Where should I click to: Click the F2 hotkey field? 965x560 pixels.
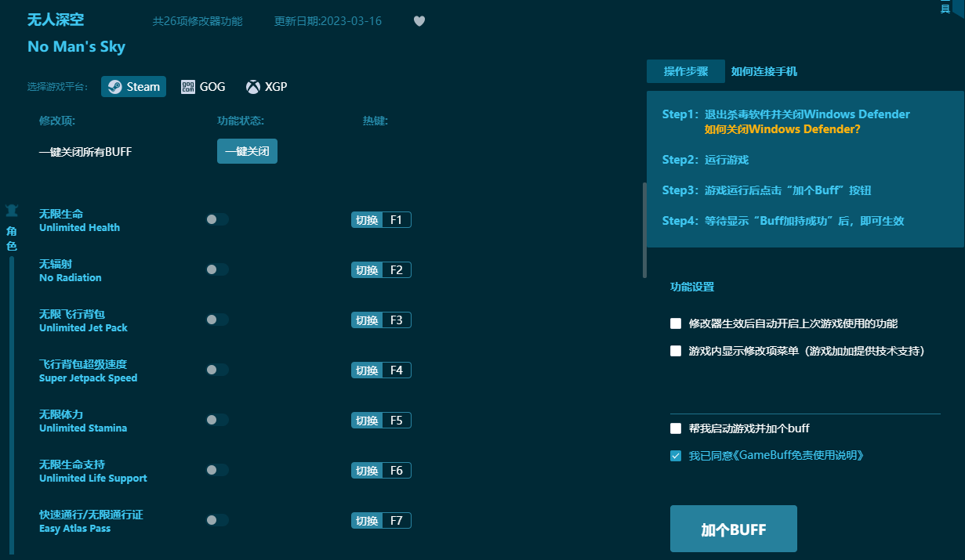(x=397, y=270)
